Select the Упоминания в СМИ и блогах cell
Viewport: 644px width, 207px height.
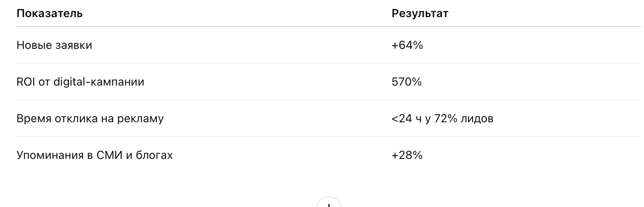coord(95,155)
